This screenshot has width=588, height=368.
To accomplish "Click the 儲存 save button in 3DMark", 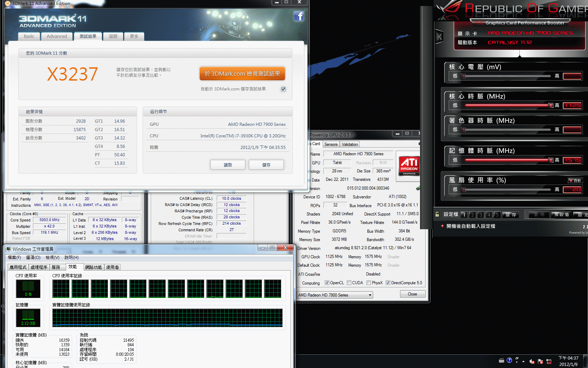I will click(x=266, y=165).
